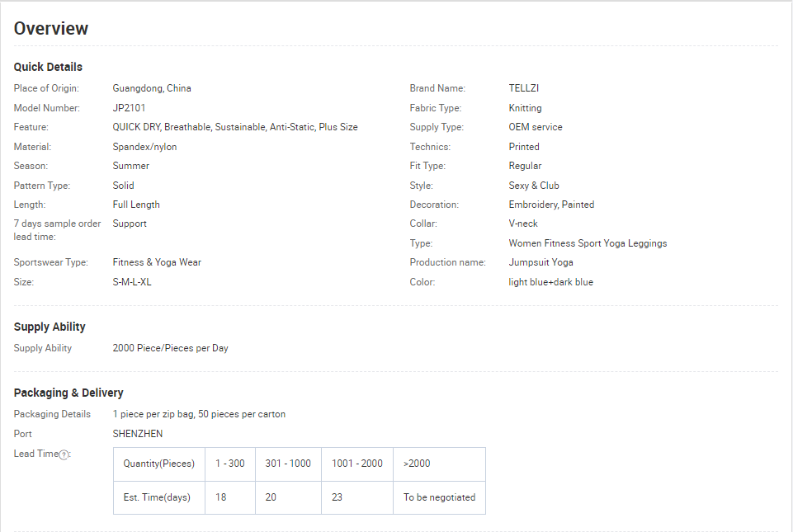This screenshot has width=793, height=532.
Task: Select the TELLZI brand name value
Action: (524, 88)
